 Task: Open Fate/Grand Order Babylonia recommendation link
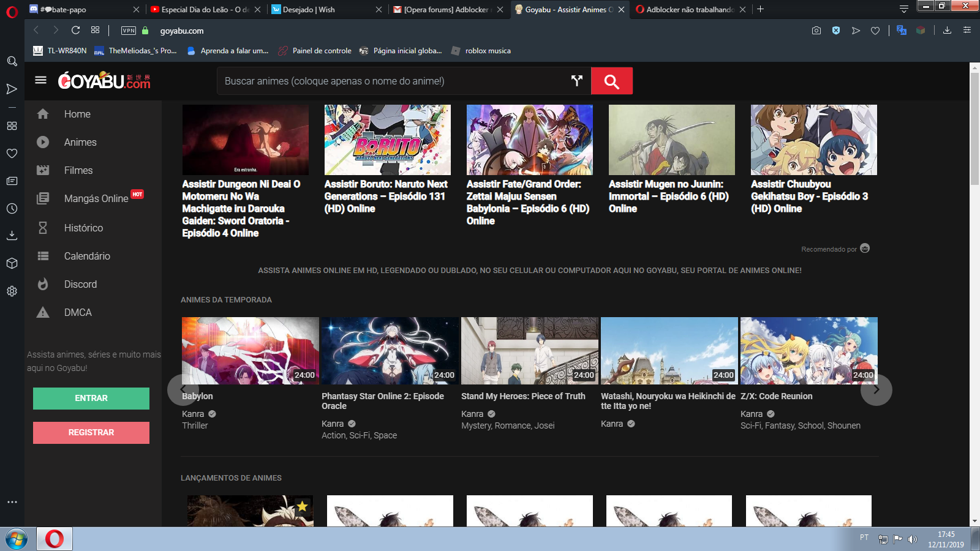528,202
